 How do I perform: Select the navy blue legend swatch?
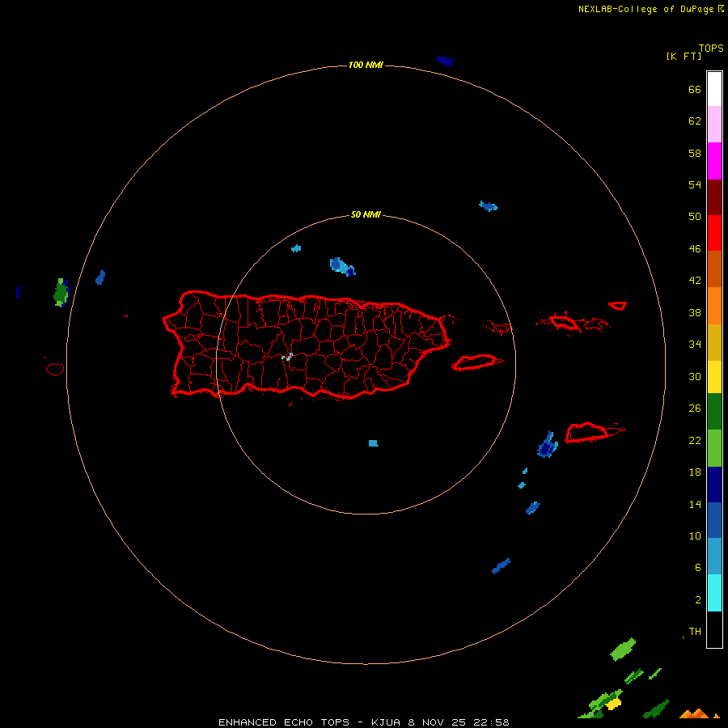pos(714,485)
